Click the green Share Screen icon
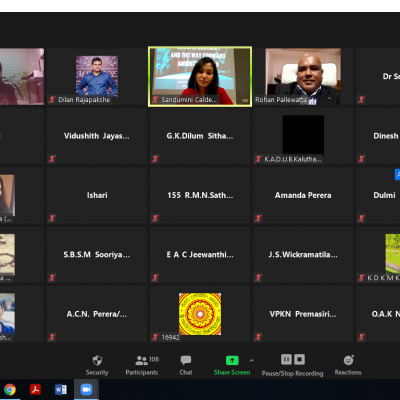Screen dimensions: 400x400 pos(232,360)
